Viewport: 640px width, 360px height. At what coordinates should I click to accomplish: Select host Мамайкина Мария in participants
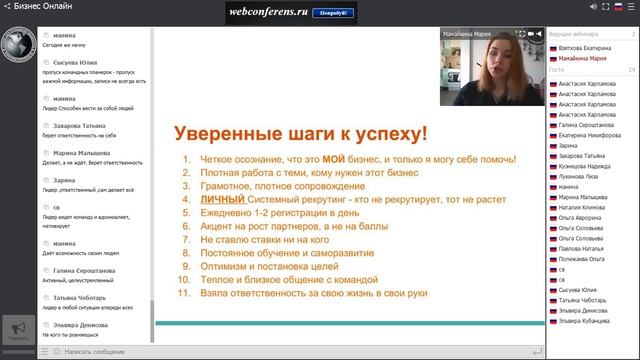pos(582,58)
